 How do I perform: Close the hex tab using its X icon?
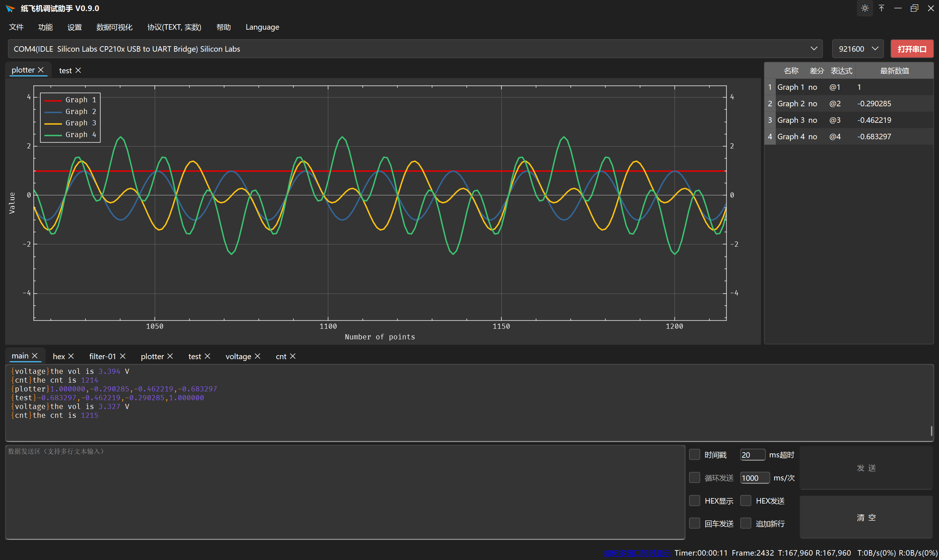(x=71, y=356)
